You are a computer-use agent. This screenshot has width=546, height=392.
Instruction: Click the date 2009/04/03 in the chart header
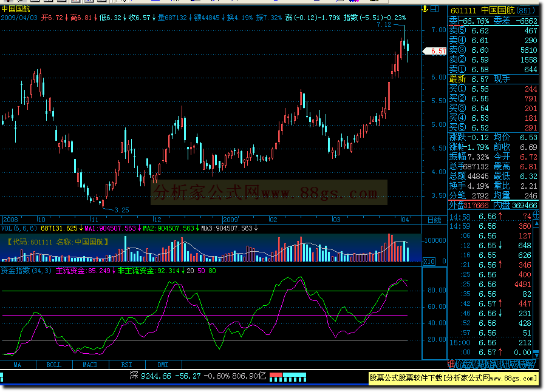tap(19, 18)
